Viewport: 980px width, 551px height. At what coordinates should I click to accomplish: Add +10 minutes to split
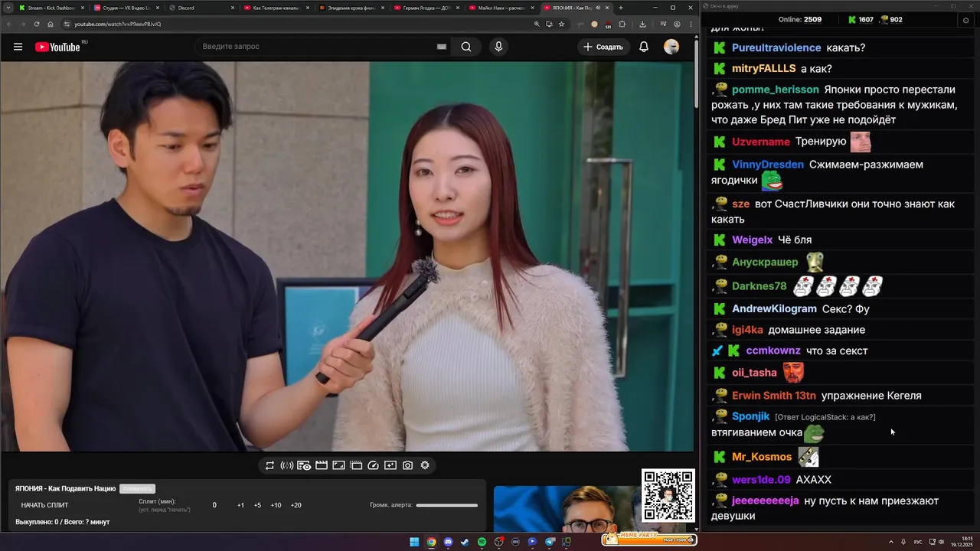pyautogui.click(x=276, y=505)
